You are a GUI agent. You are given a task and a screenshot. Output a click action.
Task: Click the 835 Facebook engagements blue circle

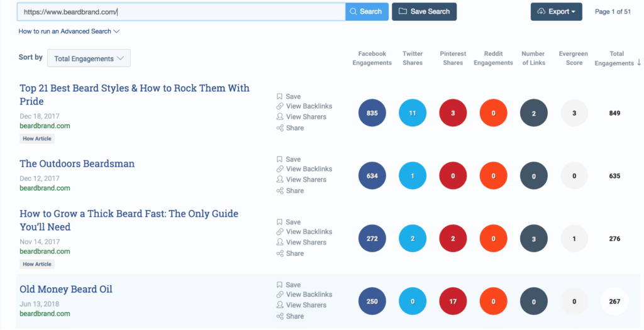pos(372,113)
